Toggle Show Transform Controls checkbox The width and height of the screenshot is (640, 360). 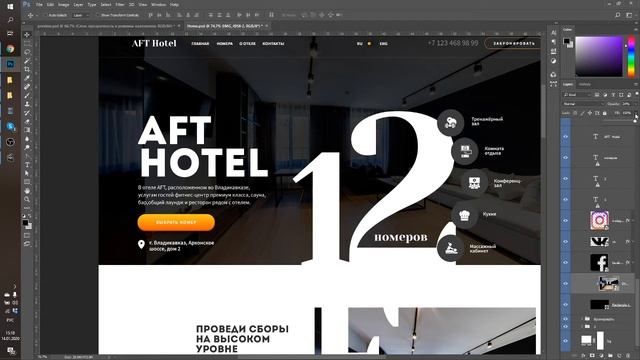[x=98, y=15]
